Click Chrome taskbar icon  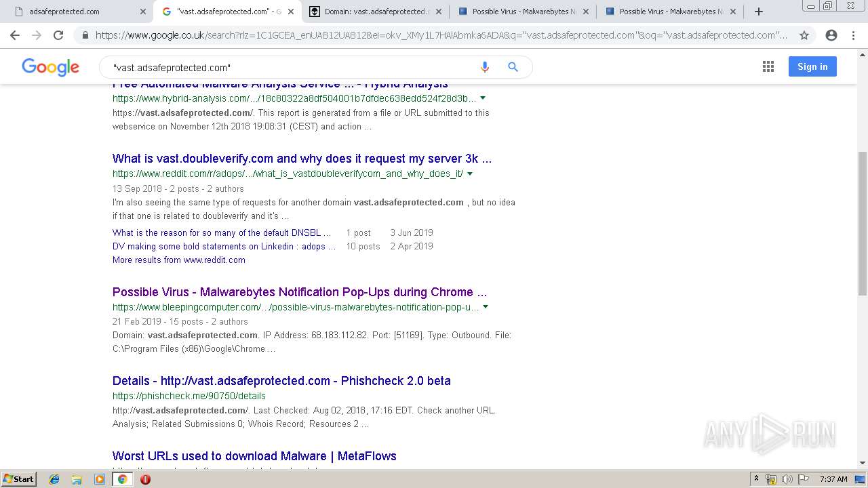[122, 479]
